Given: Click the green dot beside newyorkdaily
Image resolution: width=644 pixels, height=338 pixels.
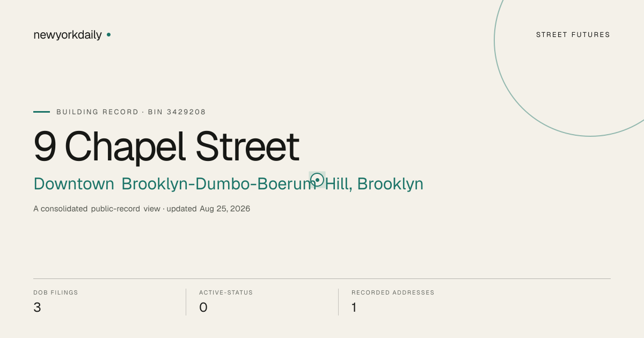Looking at the screenshot, I should pos(108,34).
